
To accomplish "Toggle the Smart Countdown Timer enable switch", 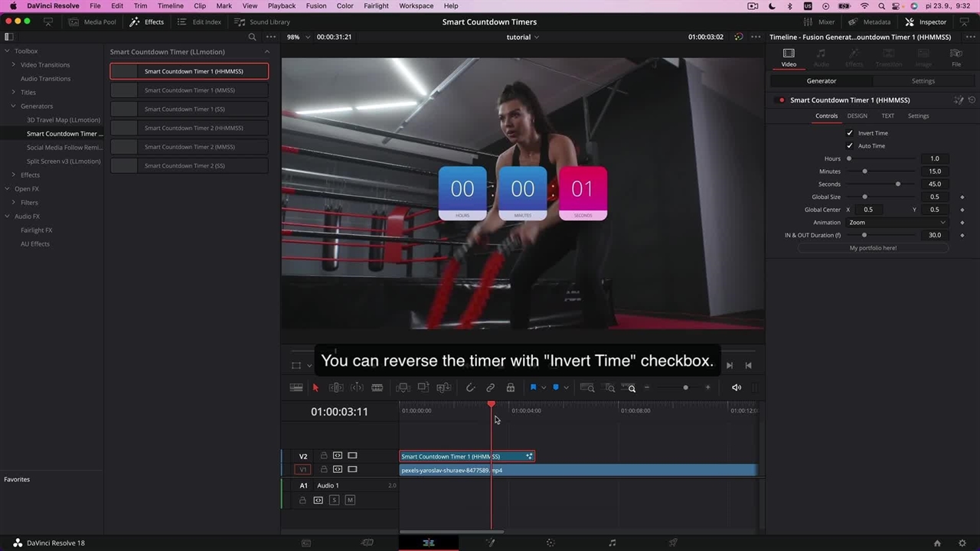I will [x=781, y=100].
